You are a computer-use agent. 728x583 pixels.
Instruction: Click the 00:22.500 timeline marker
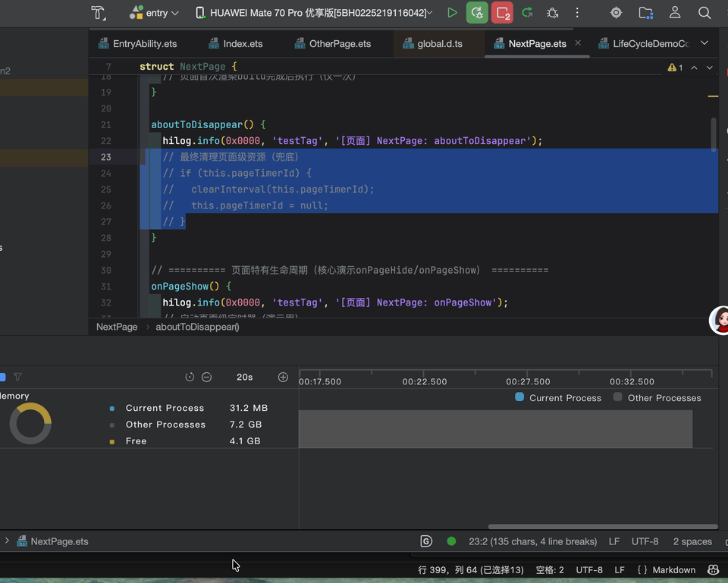pos(425,381)
